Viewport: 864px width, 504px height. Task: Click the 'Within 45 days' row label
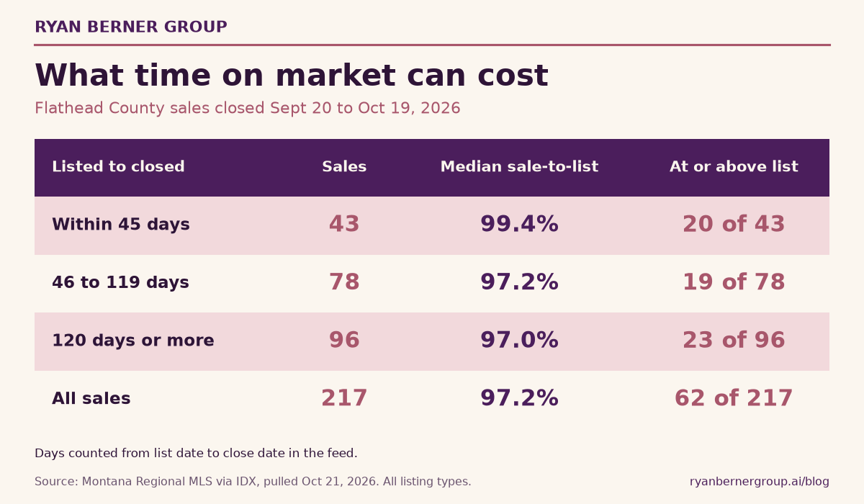(x=121, y=225)
